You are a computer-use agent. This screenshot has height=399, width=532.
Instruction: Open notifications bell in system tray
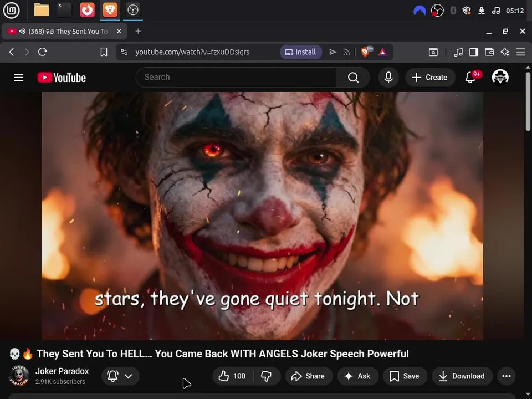[482, 11]
